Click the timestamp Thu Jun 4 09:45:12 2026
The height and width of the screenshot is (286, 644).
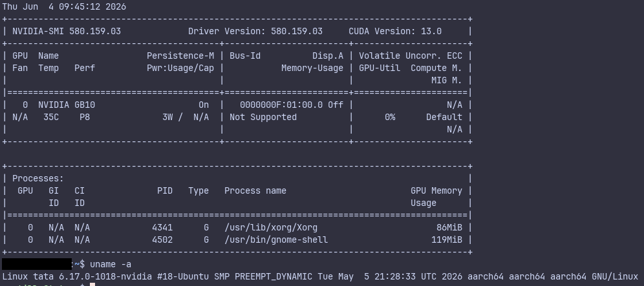tap(64, 7)
